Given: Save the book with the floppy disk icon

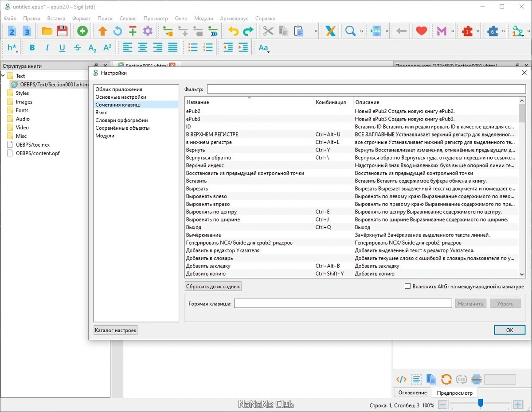Looking at the screenshot, I should click(62, 31).
